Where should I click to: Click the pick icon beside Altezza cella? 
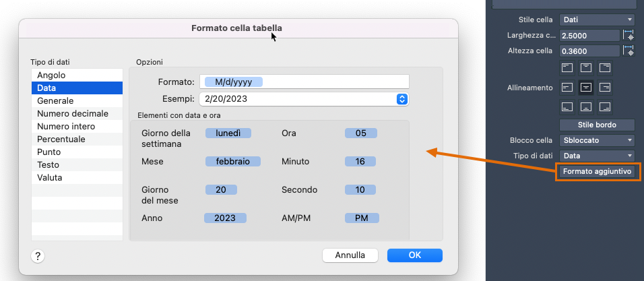629,51
